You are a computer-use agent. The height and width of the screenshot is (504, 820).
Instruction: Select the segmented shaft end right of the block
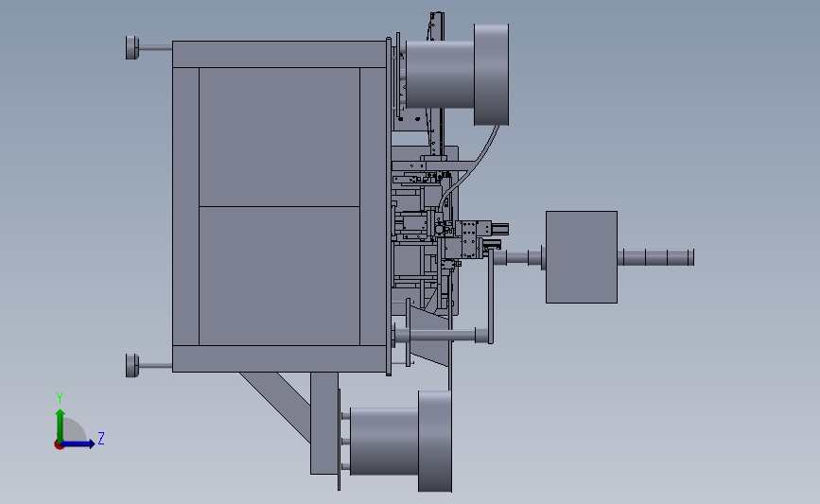point(655,257)
